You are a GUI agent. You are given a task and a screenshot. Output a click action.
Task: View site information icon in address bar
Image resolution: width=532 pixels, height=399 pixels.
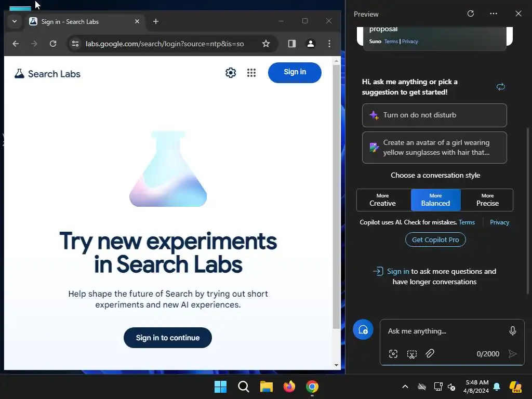point(75,44)
